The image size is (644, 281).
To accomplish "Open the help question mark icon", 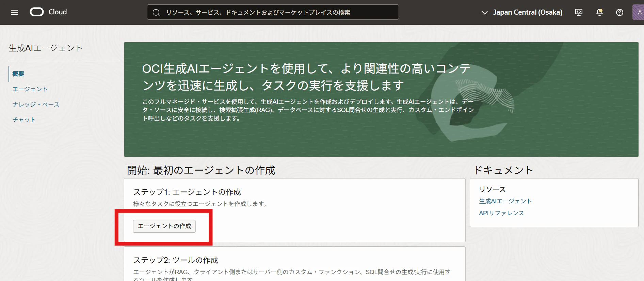I will (619, 13).
